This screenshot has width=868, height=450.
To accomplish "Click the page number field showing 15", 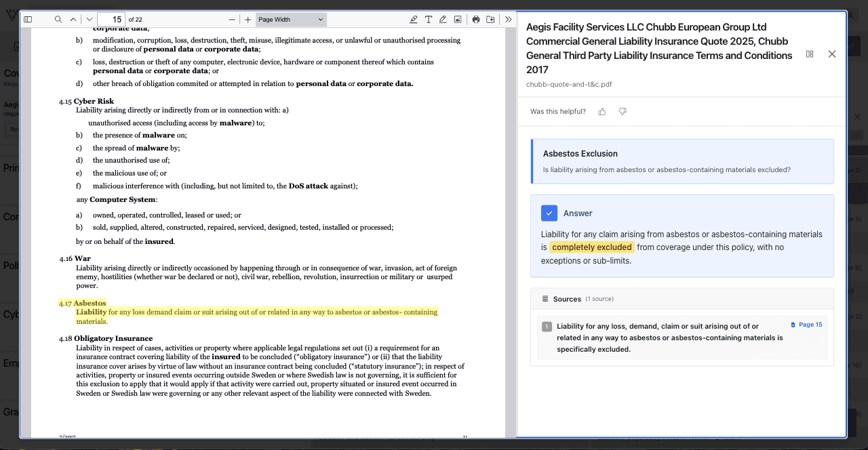I will click(111, 20).
